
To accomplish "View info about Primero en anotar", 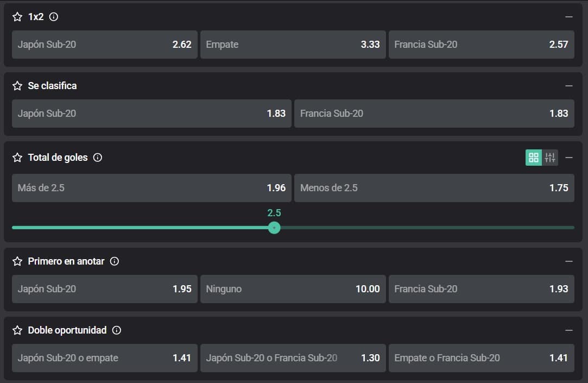I will click(115, 261).
